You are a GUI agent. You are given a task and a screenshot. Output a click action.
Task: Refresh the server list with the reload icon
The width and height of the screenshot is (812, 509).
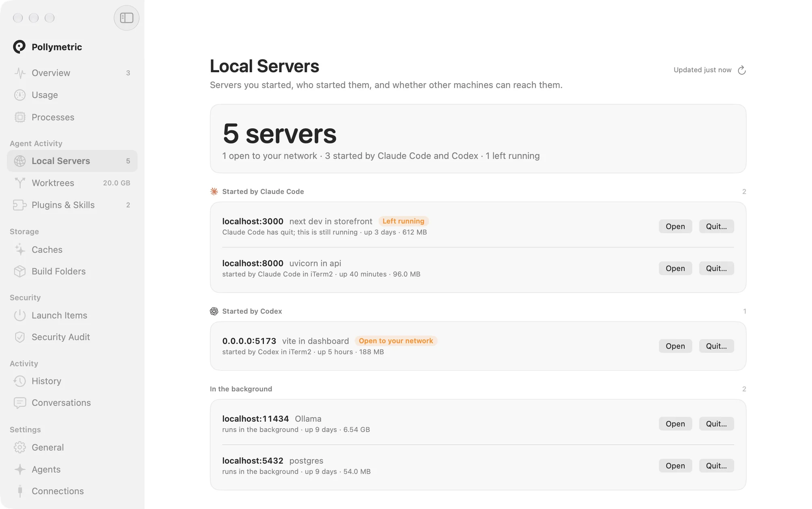[x=742, y=70]
